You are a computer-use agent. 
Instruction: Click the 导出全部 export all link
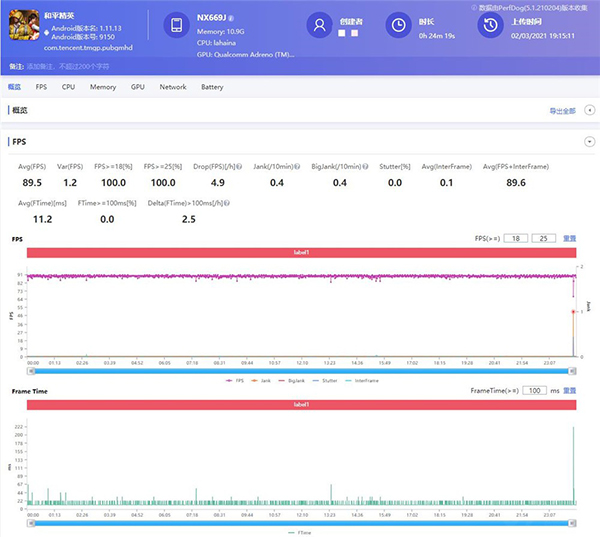tap(562, 111)
